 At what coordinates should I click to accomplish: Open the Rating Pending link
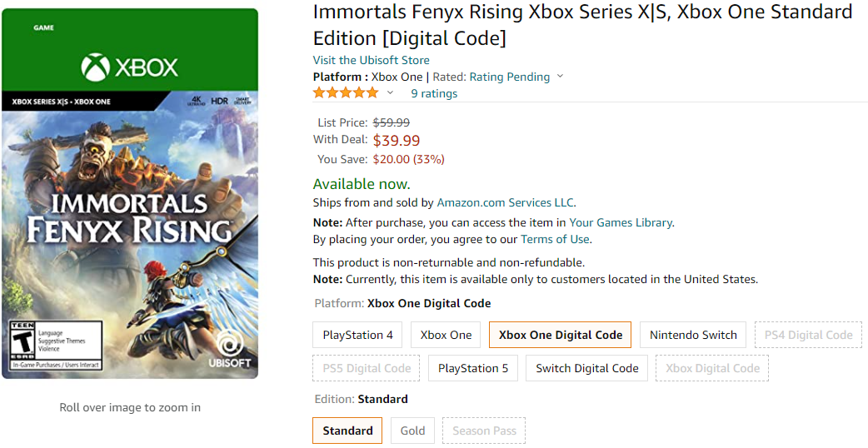point(509,77)
